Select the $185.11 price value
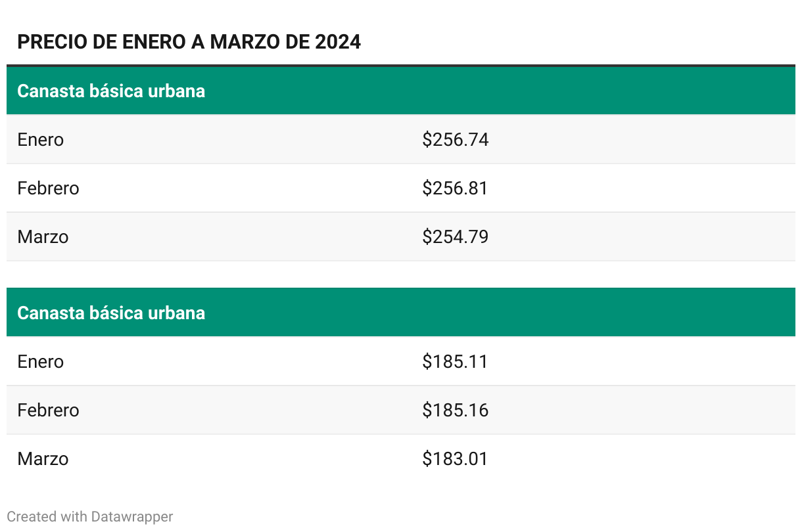Viewport: 802px width, 532px height. coord(455,362)
